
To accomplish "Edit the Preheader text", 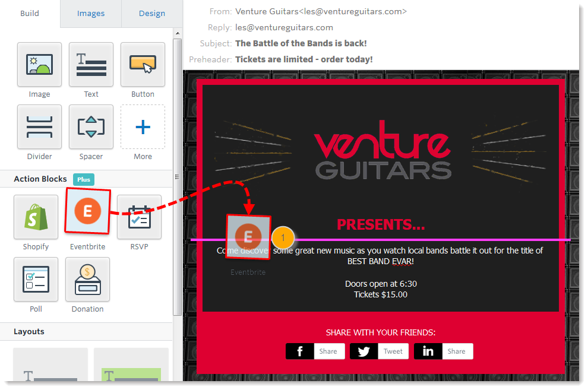I will (x=304, y=59).
